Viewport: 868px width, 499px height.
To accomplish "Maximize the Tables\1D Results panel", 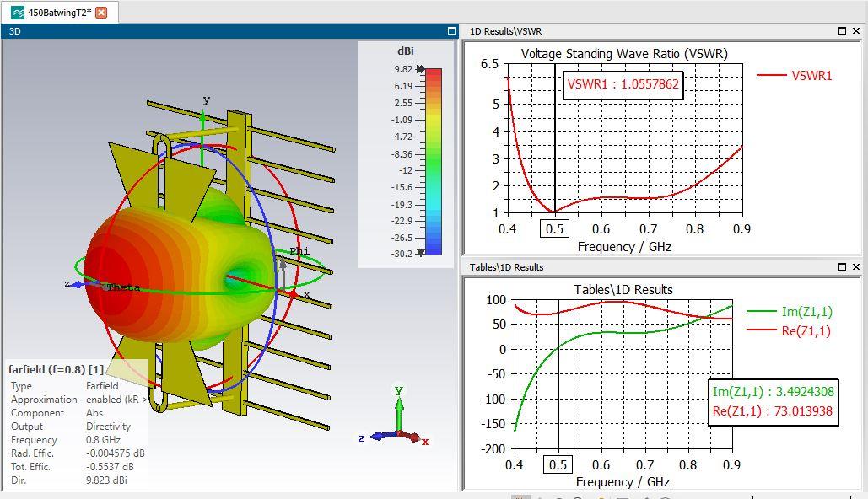I will tap(842, 266).
